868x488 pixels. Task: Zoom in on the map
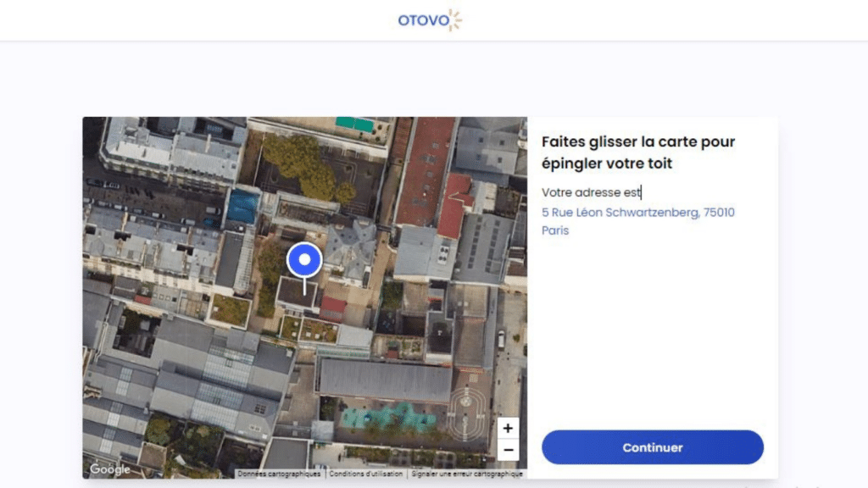508,429
